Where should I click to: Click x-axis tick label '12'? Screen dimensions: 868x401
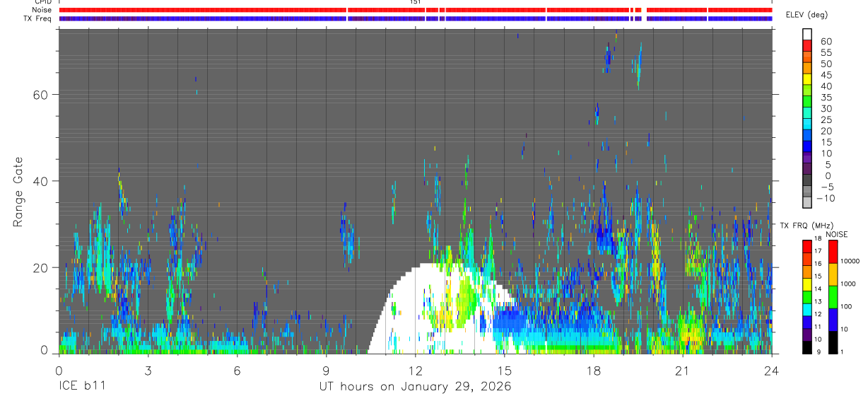pyautogui.click(x=415, y=371)
